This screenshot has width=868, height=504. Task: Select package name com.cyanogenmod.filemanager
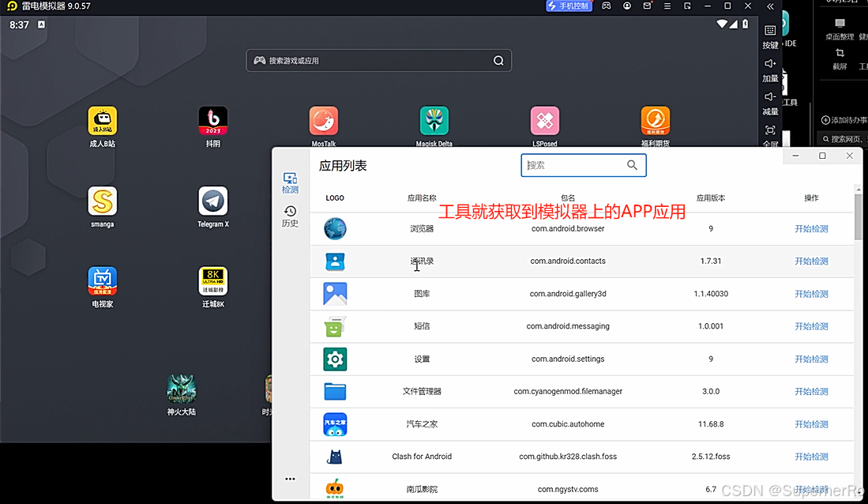tap(568, 392)
